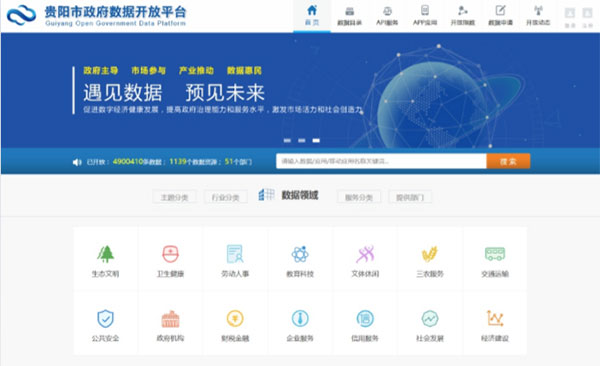Select the 生态文明 tree icon

coord(106,254)
